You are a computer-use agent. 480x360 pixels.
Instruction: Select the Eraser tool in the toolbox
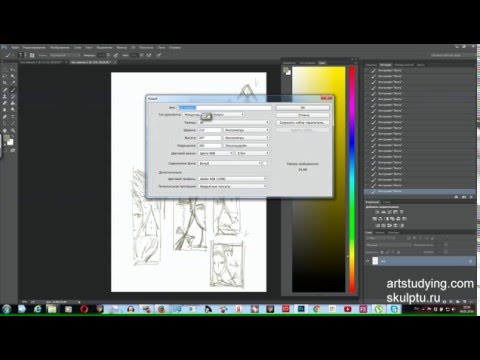click(5, 103)
